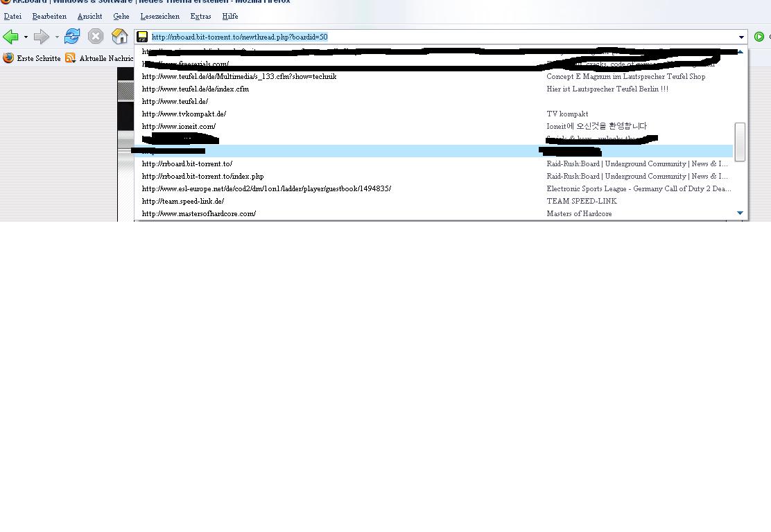This screenshot has height=532, width=771.
Task: Select the teufel.de/de/index.cfm URL entry
Action: 434,89
